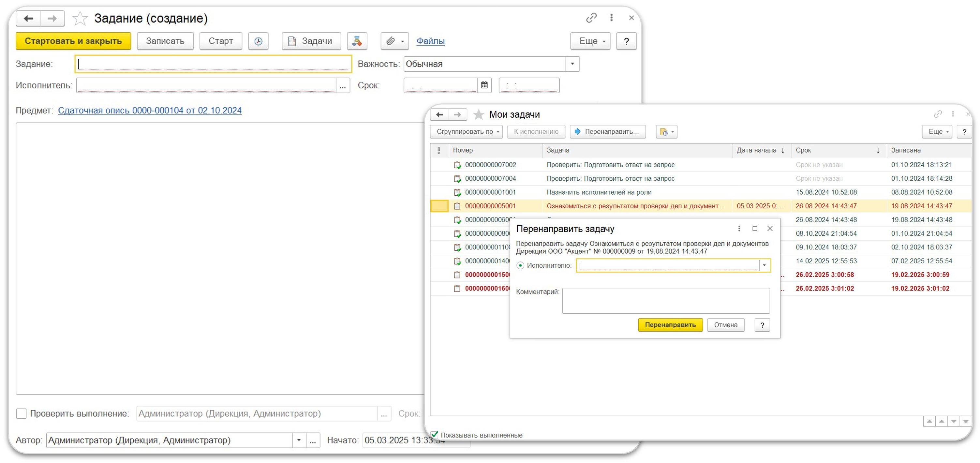Expand Еще menu in Задание window

pos(590,41)
